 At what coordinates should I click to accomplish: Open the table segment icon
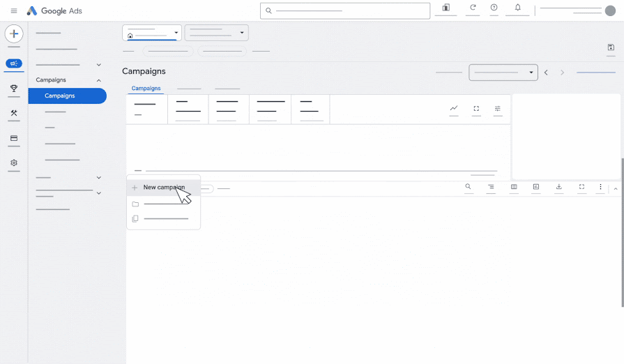coord(491,187)
